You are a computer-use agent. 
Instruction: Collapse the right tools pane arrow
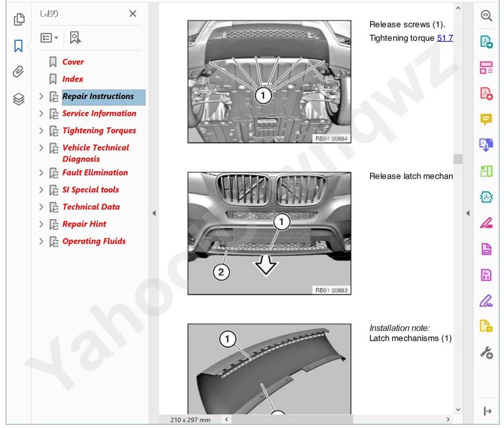pos(468,213)
